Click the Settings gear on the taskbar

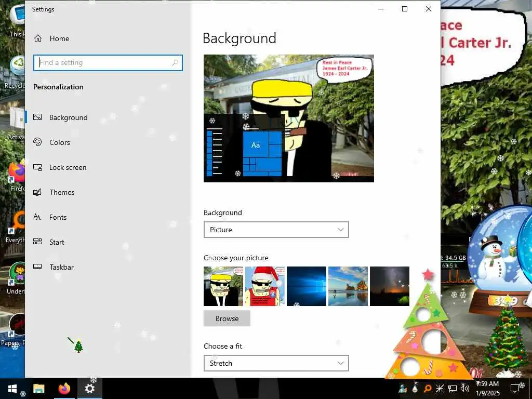coord(90,389)
